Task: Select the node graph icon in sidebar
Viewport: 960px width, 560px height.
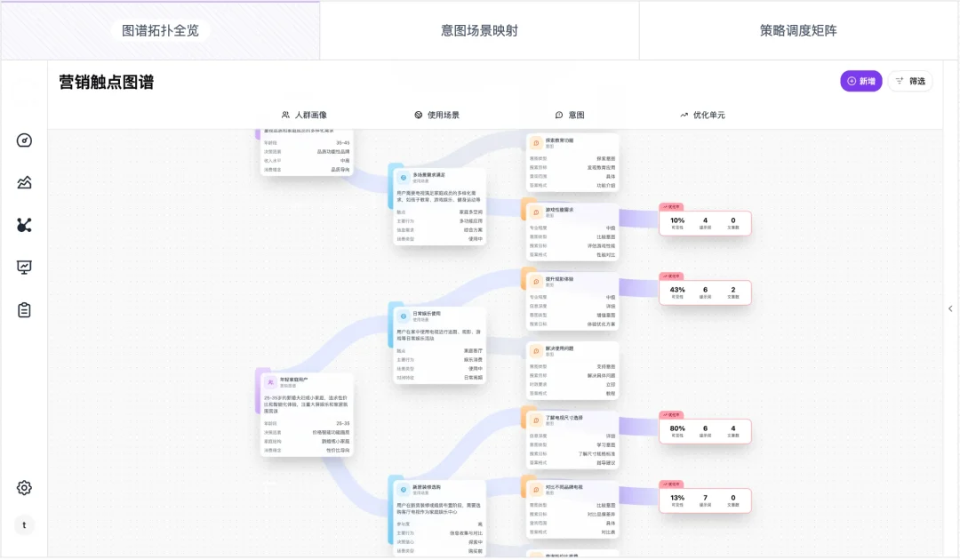Action: (x=24, y=225)
